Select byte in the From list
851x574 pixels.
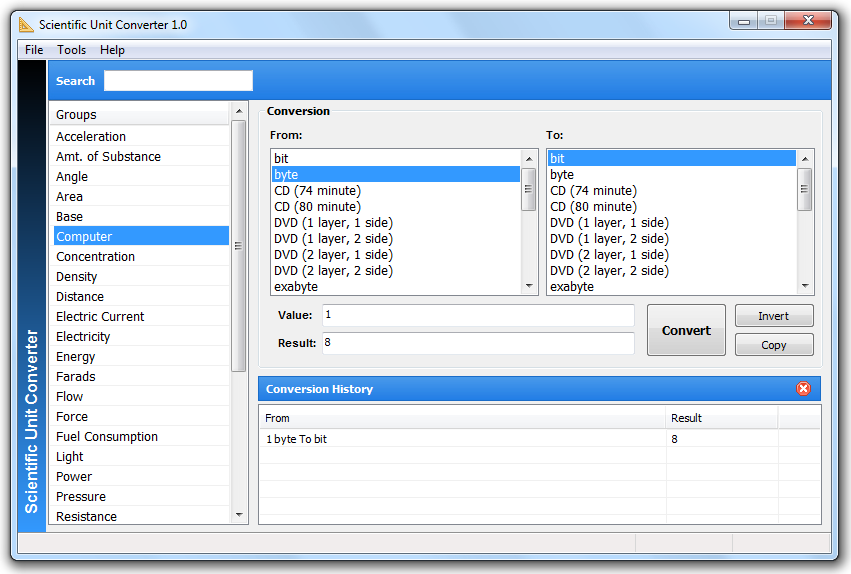(x=396, y=174)
